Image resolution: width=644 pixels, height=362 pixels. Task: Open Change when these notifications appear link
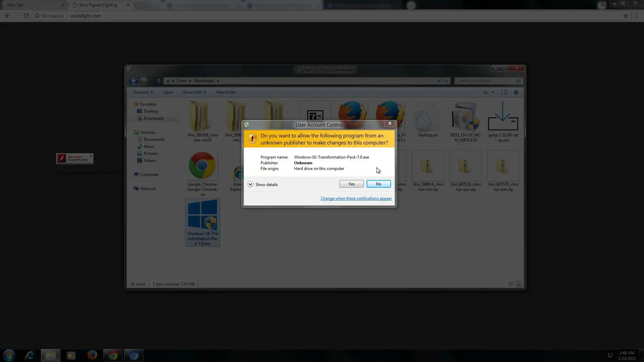[x=356, y=198]
